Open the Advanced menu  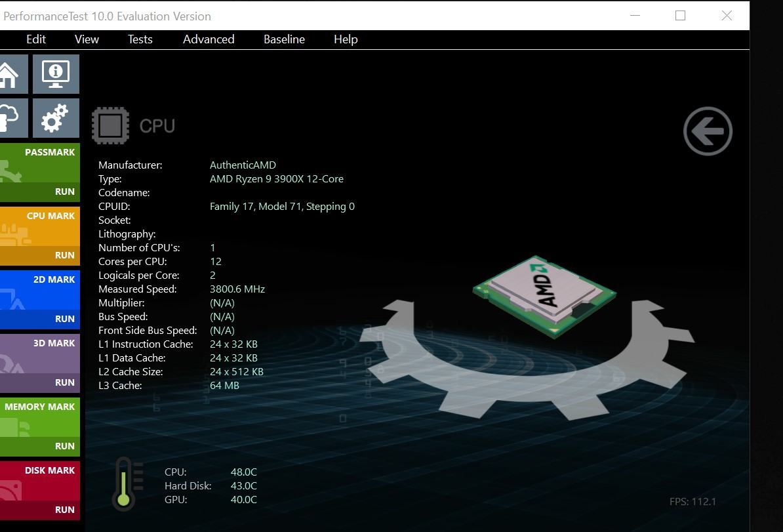[x=209, y=39]
